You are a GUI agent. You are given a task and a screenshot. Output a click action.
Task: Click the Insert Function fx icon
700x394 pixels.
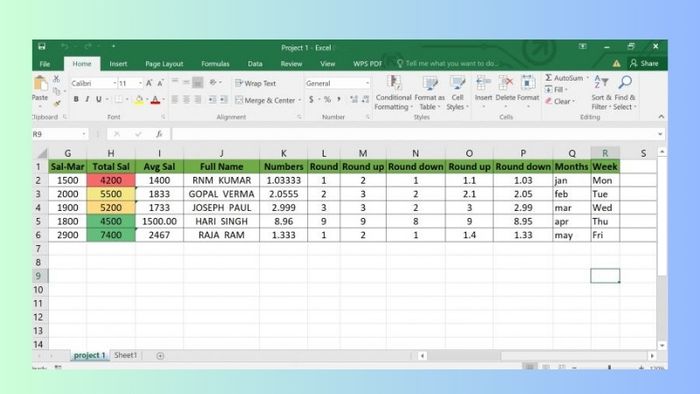(159, 134)
